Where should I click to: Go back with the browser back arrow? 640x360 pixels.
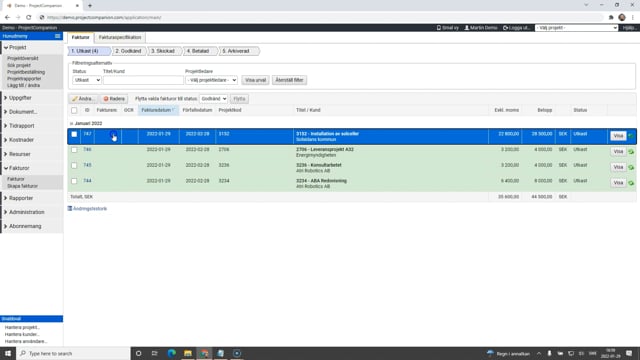pyautogui.click(x=7, y=17)
